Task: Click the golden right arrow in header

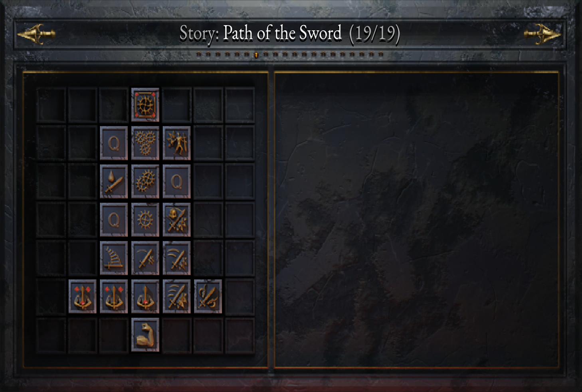Action: coord(542,34)
